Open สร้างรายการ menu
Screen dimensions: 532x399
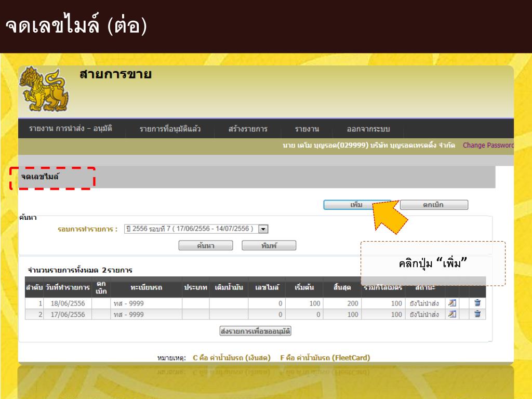248,129
